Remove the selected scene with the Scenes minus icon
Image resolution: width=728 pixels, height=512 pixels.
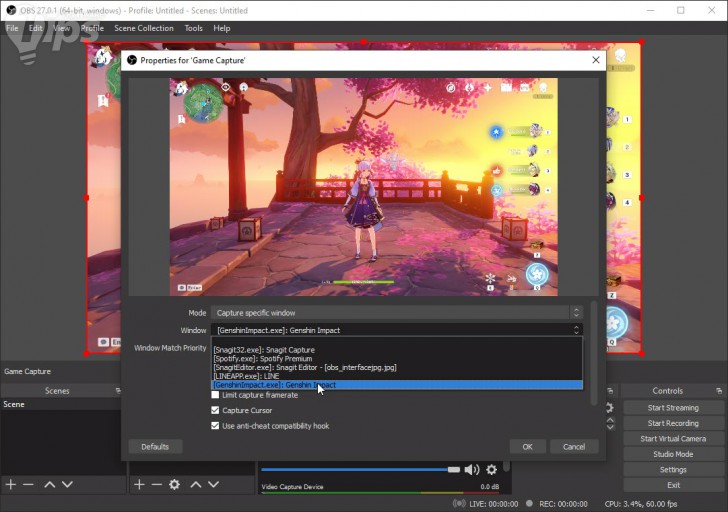point(28,485)
